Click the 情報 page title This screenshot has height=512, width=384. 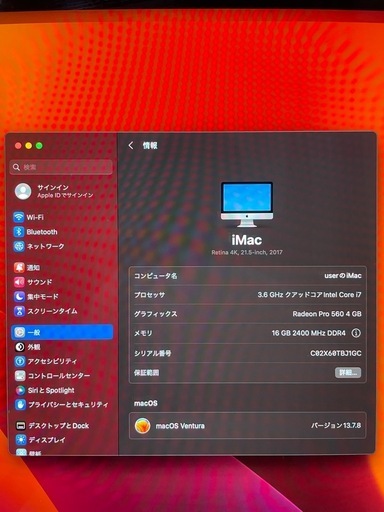click(150, 145)
